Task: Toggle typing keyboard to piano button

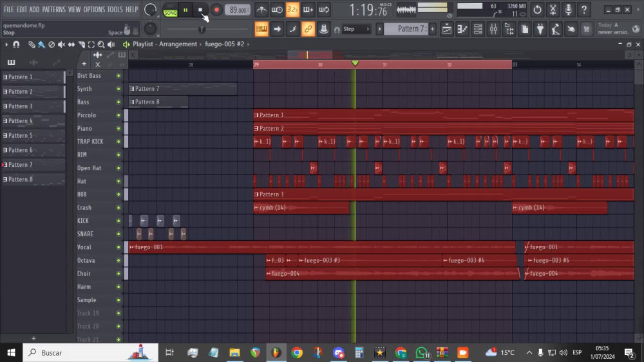Action: coord(261,29)
